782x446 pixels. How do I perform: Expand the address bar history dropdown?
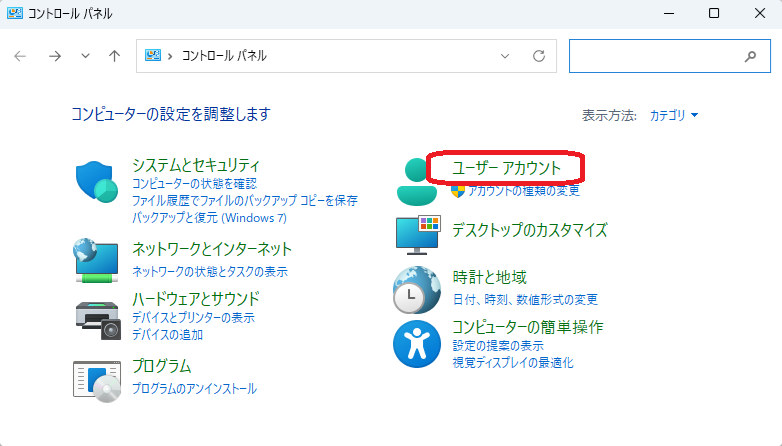(505, 56)
